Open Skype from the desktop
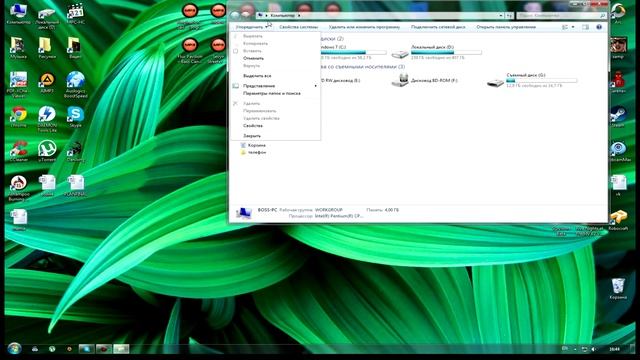Image resolution: width=640 pixels, height=360 pixels. pos(76,117)
